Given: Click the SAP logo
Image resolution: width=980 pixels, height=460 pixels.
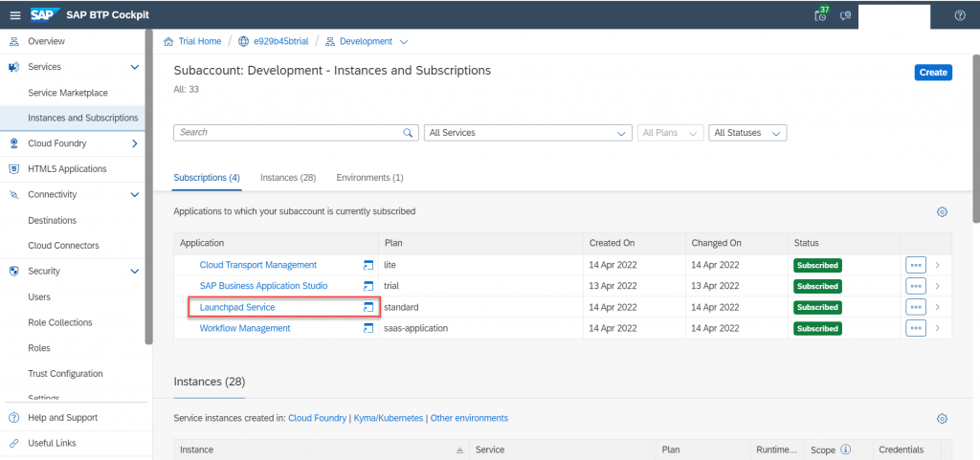Looking at the screenshot, I should coord(46,15).
